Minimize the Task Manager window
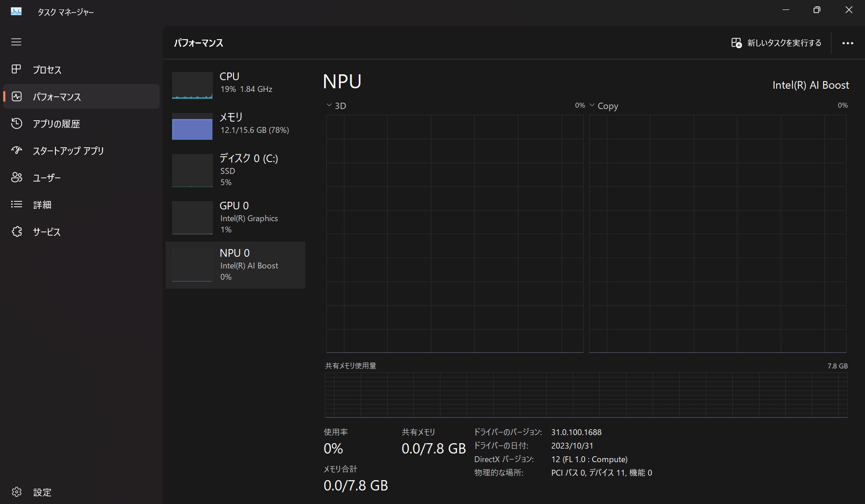The image size is (865, 504). coord(786,10)
